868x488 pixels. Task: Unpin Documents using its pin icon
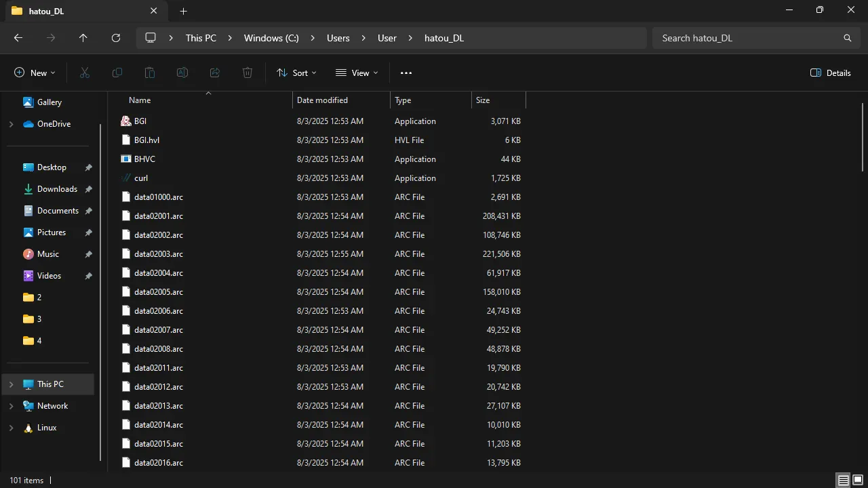(88, 211)
